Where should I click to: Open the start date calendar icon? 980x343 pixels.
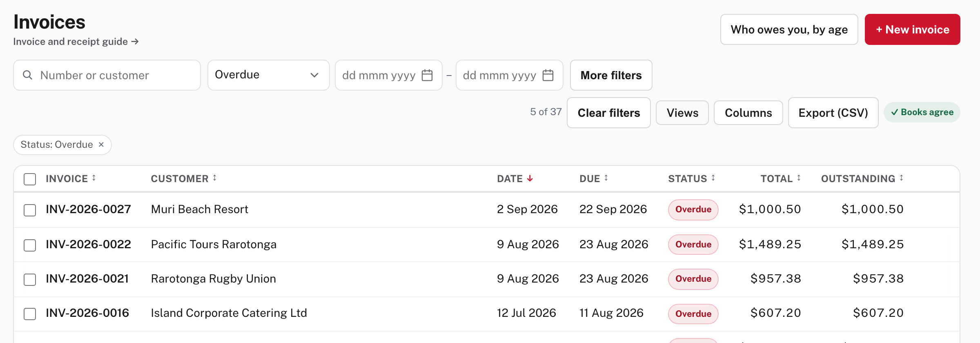(x=427, y=75)
